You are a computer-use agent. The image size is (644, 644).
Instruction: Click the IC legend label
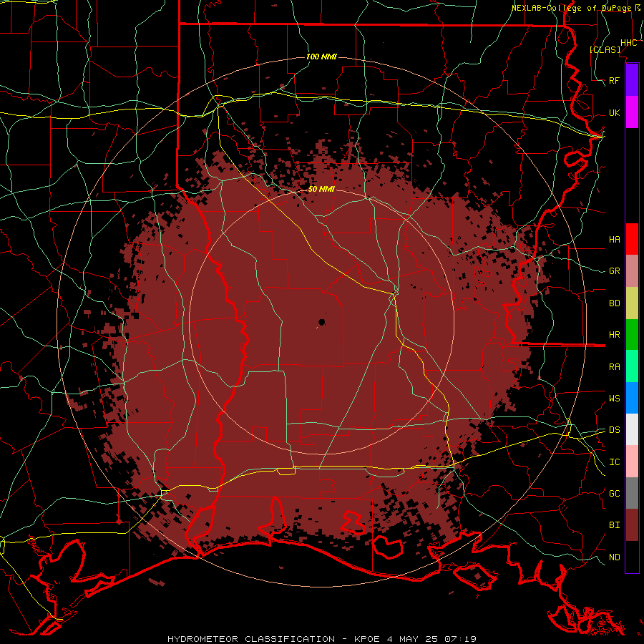click(x=615, y=462)
